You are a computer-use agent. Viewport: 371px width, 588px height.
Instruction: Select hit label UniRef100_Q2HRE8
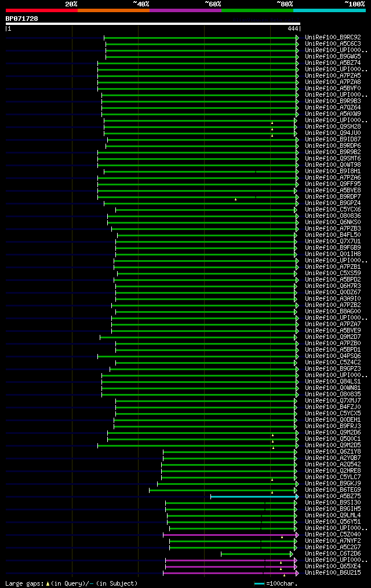coord(333,471)
